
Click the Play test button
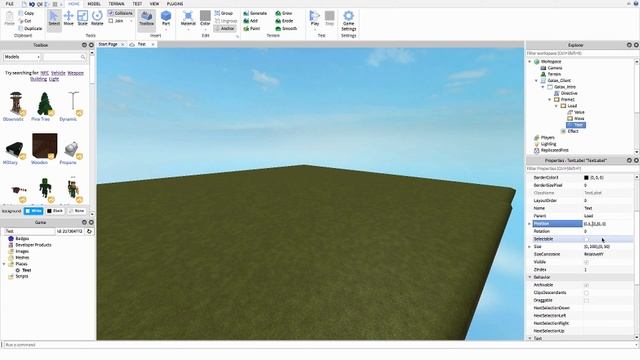[x=315, y=19]
